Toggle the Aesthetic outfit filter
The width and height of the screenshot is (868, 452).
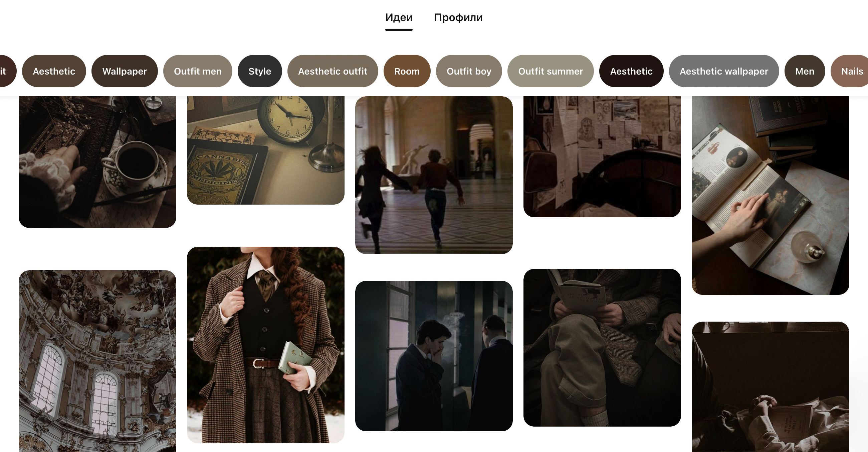[x=333, y=71]
